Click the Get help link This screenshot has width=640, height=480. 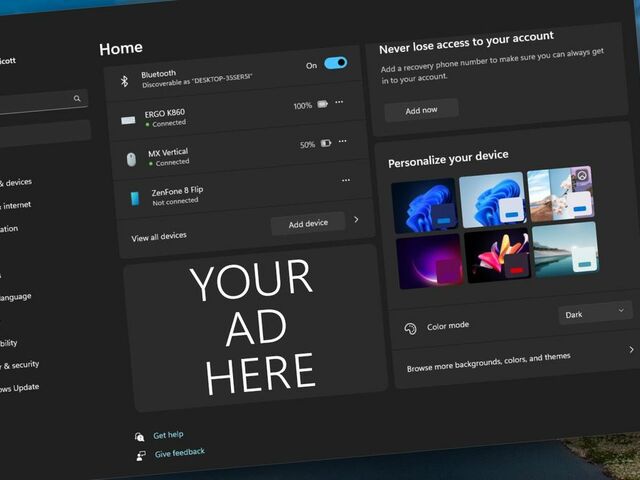click(168, 435)
